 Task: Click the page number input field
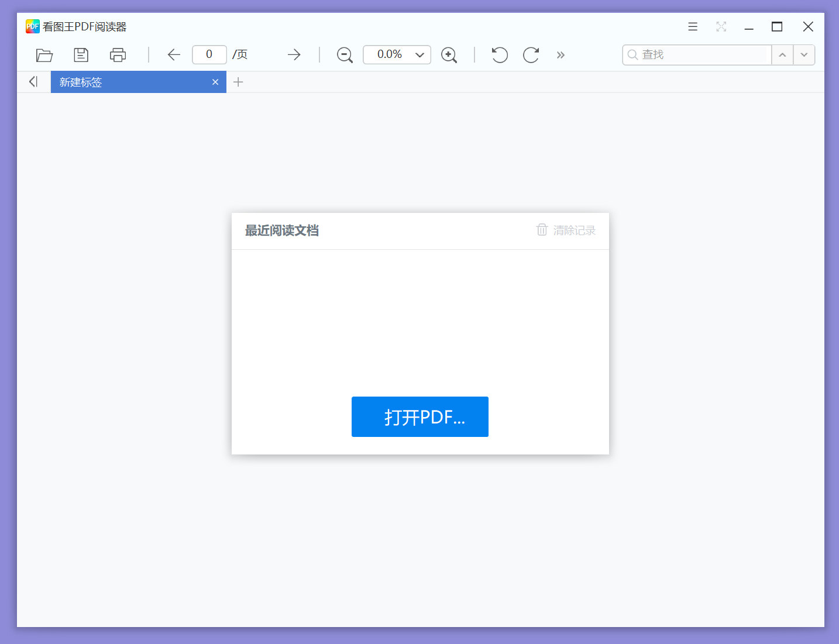point(209,54)
